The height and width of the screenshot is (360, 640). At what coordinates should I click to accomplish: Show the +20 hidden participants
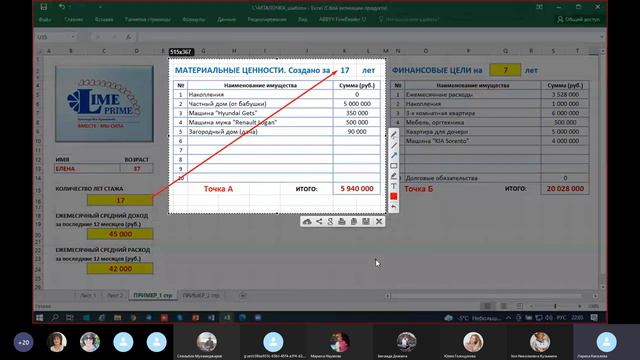(x=24, y=342)
